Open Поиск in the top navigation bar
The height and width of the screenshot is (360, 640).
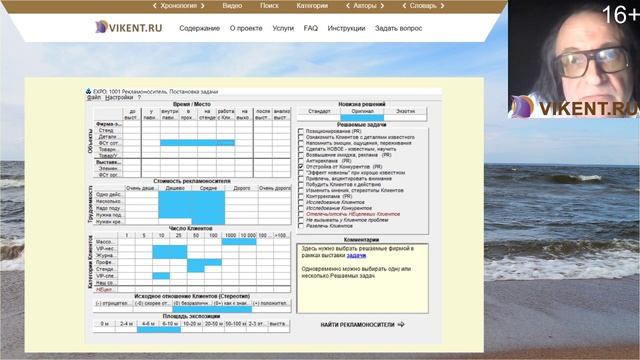(269, 6)
